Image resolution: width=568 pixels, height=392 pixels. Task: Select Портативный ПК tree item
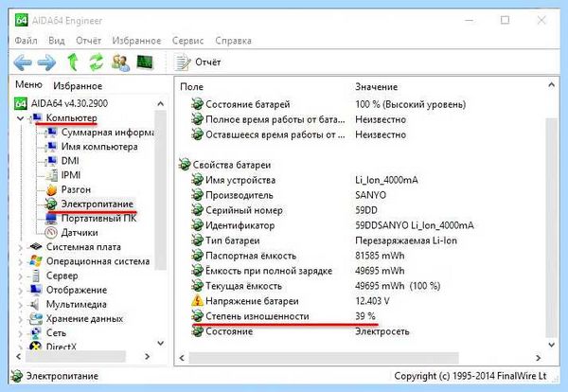(x=98, y=219)
